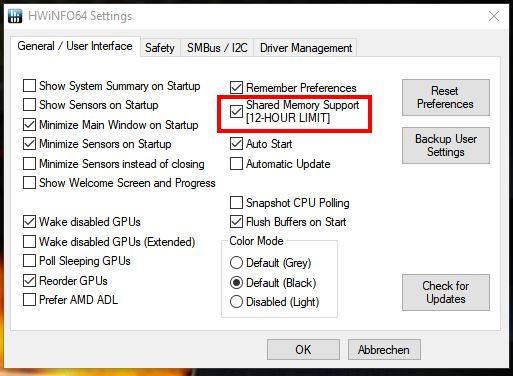Image resolution: width=513 pixels, height=376 pixels.
Task: Enable Prefer AMD ADL checkbox
Action: [x=29, y=299]
